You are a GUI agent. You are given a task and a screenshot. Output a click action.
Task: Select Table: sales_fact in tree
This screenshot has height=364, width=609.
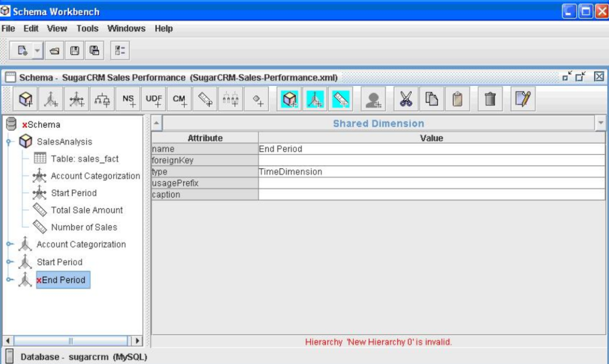pyautogui.click(x=84, y=159)
